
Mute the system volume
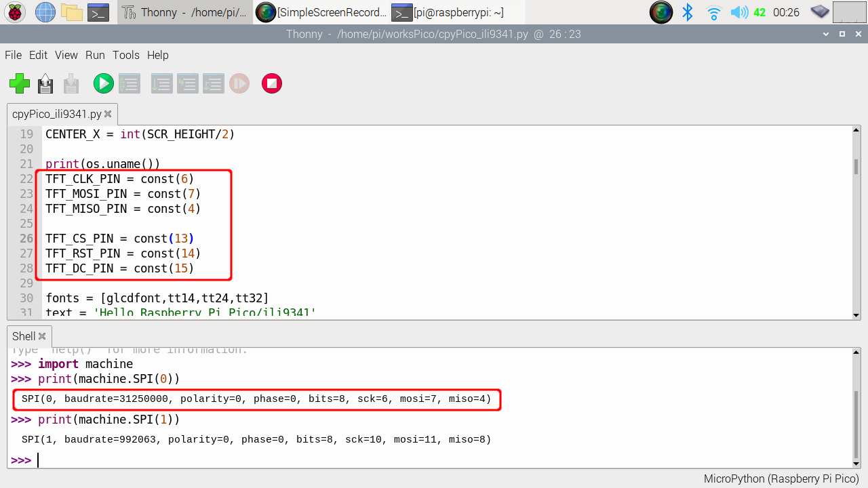tap(740, 12)
